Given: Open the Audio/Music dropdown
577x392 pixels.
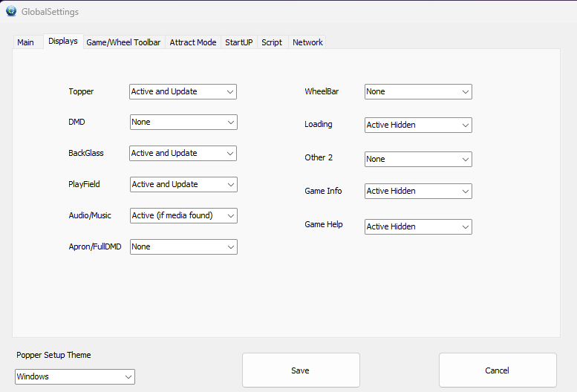Looking at the screenshot, I should tap(183, 216).
